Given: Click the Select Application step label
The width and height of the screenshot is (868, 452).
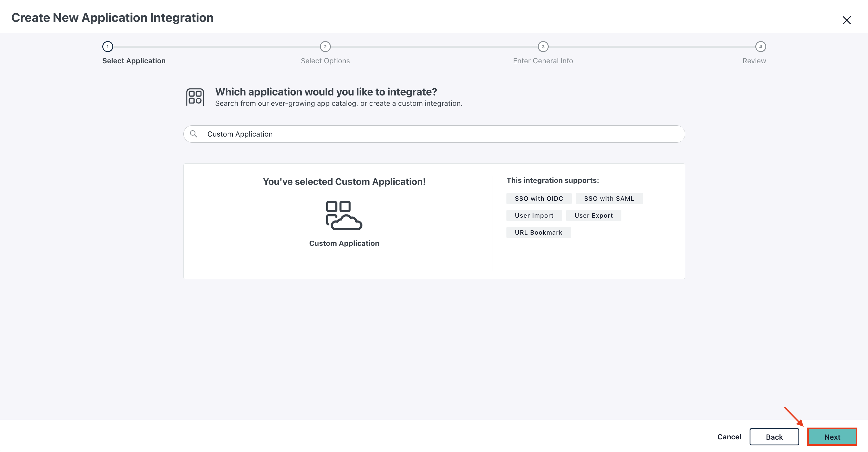Looking at the screenshot, I should click(134, 61).
